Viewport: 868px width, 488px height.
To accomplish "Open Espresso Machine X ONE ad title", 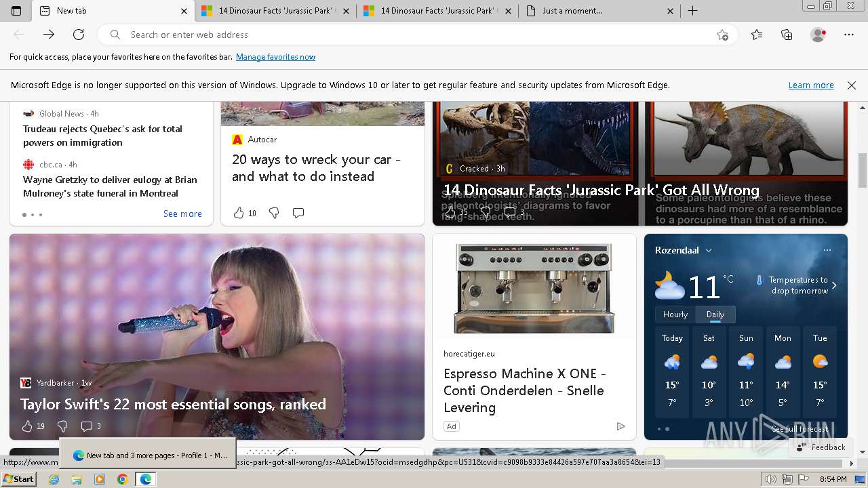I will [x=524, y=390].
